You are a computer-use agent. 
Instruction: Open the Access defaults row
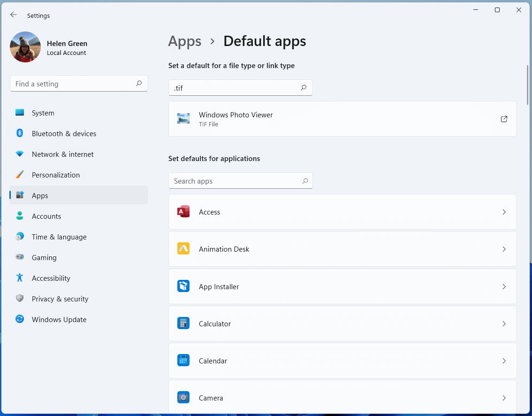click(342, 212)
